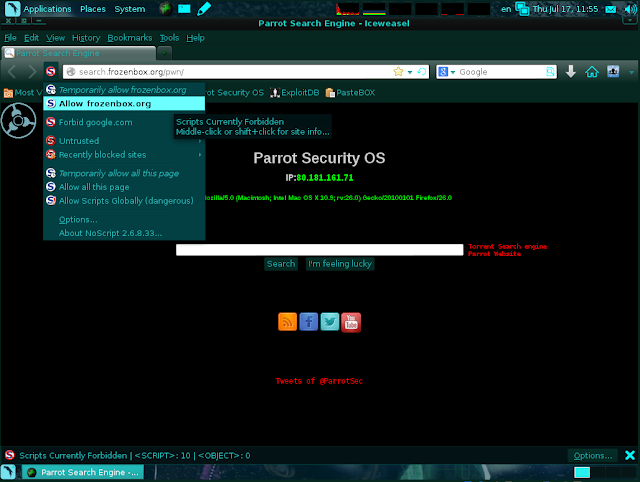The height and width of the screenshot is (482, 640).
Task: Click the NoScript toolbar icon
Action: pos(51,72)
